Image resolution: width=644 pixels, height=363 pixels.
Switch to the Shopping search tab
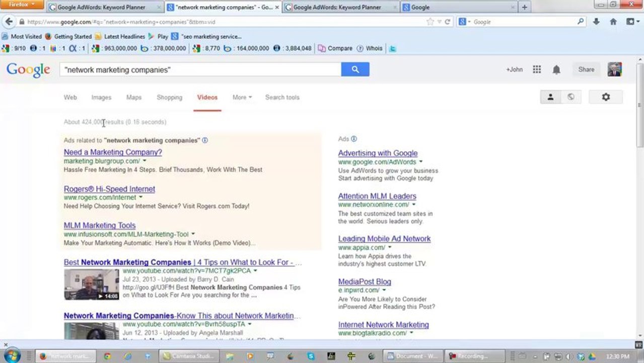click(x=169, y=97)
